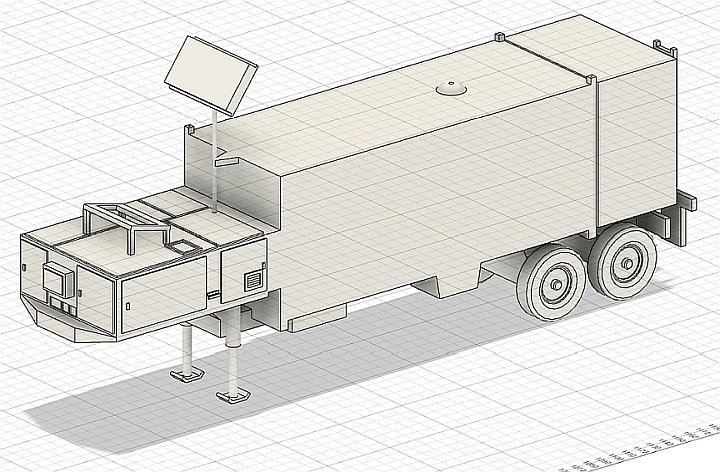Image resolution: width=720 pixels, height=472 pixels.
Task: Select the vertical seam strip near the rear
Action: [x=596, y=152]
